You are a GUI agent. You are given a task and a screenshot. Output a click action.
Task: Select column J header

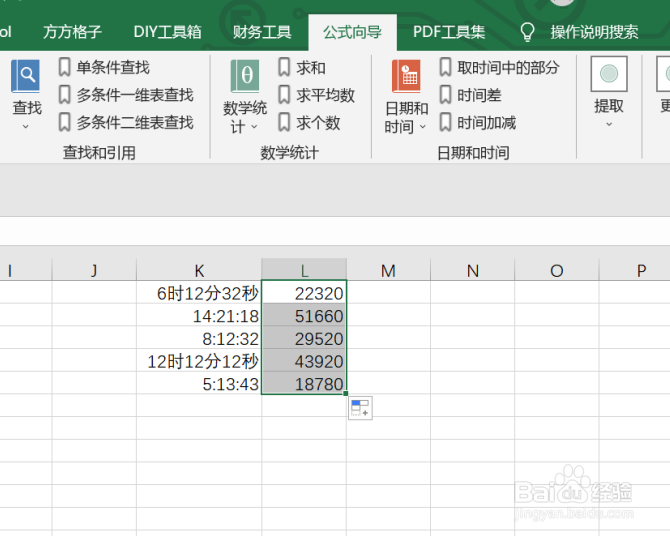[x=94, y=270]
